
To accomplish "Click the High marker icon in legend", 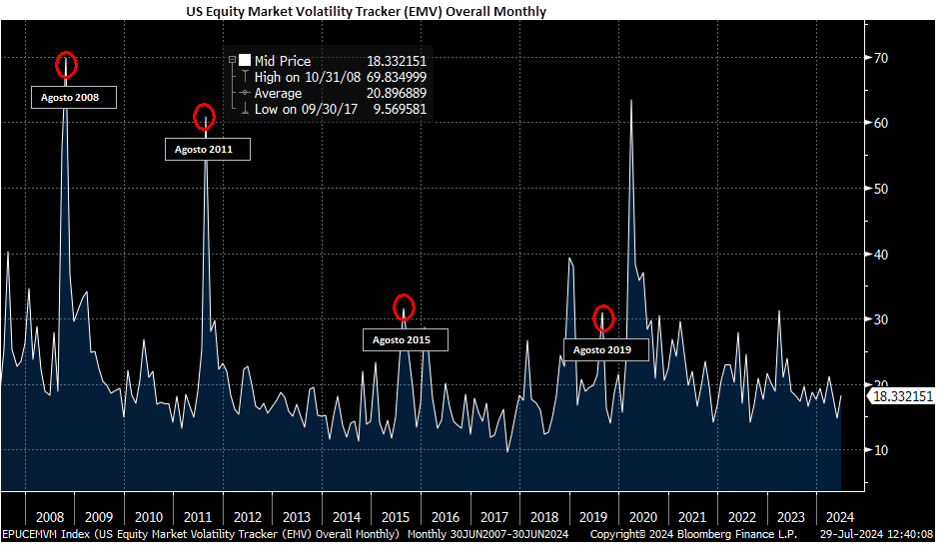I will (x=245, y=77).
